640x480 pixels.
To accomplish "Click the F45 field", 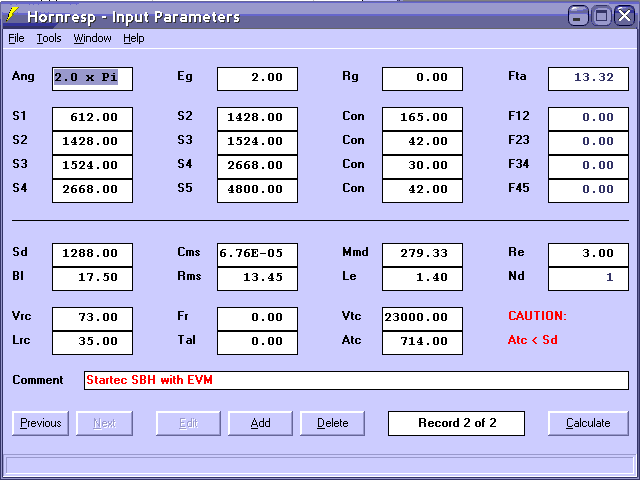I will pos(588,191).
